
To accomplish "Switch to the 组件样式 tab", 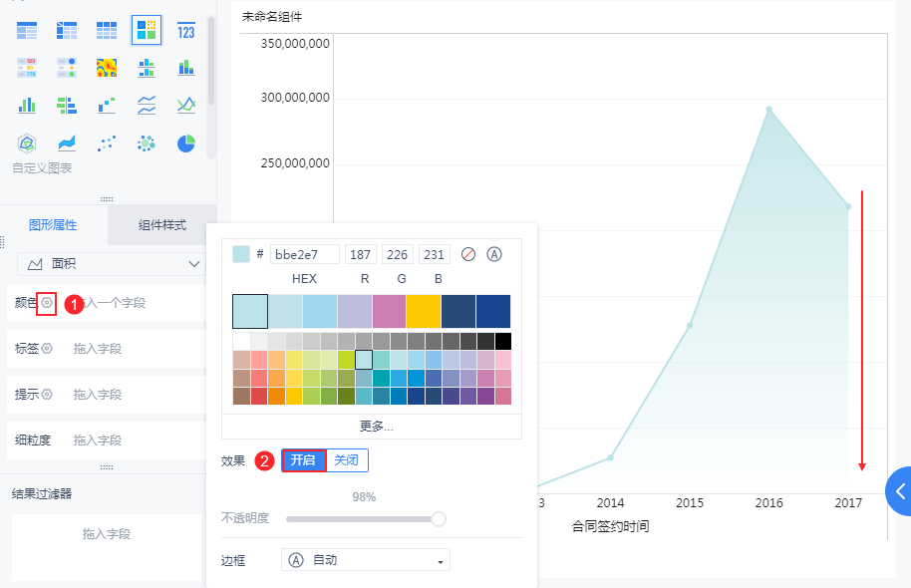I will point(162,225).
